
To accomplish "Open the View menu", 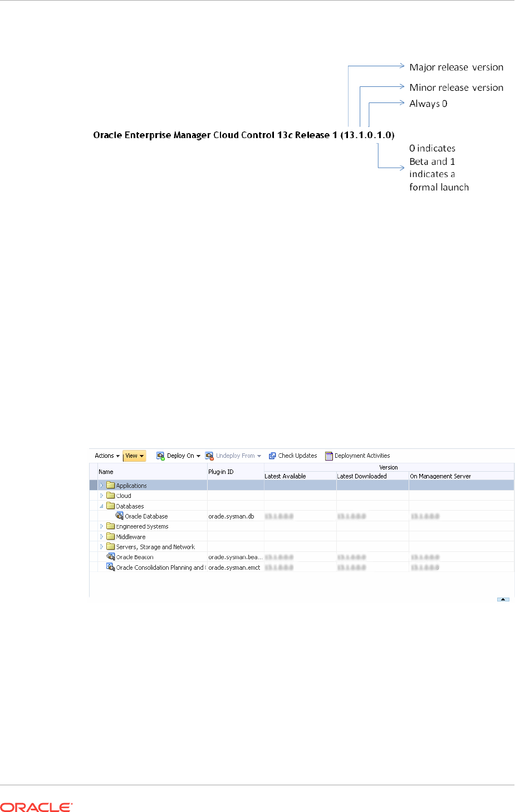I will point(134,456).
